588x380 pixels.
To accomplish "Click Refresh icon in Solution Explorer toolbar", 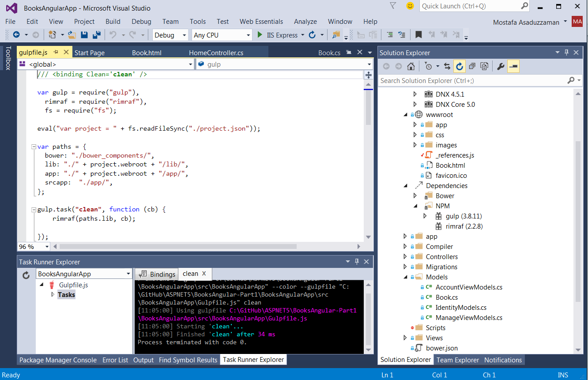I will click(460, 66).
